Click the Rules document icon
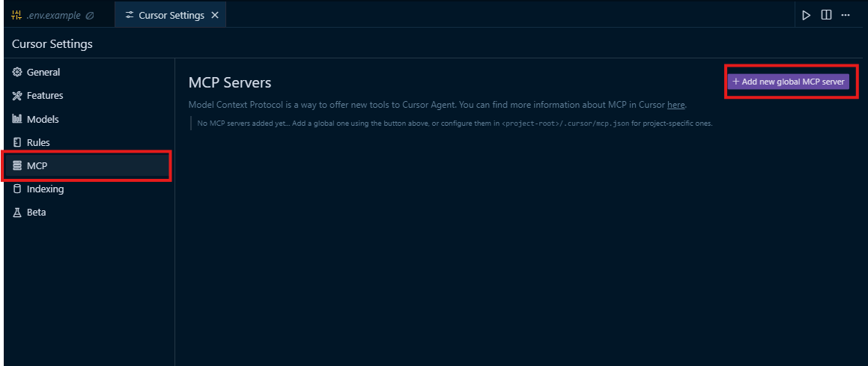 click(x=16, y=142)
